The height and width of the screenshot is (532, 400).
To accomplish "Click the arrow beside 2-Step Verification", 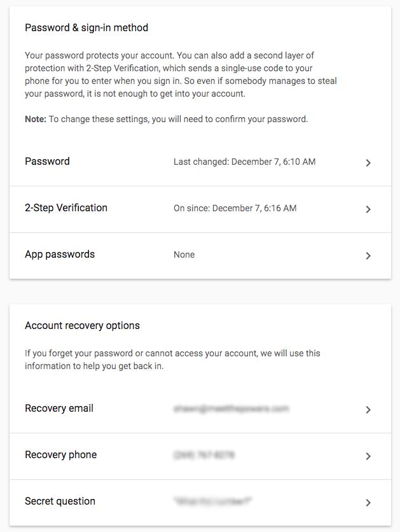I will (368, 209).
